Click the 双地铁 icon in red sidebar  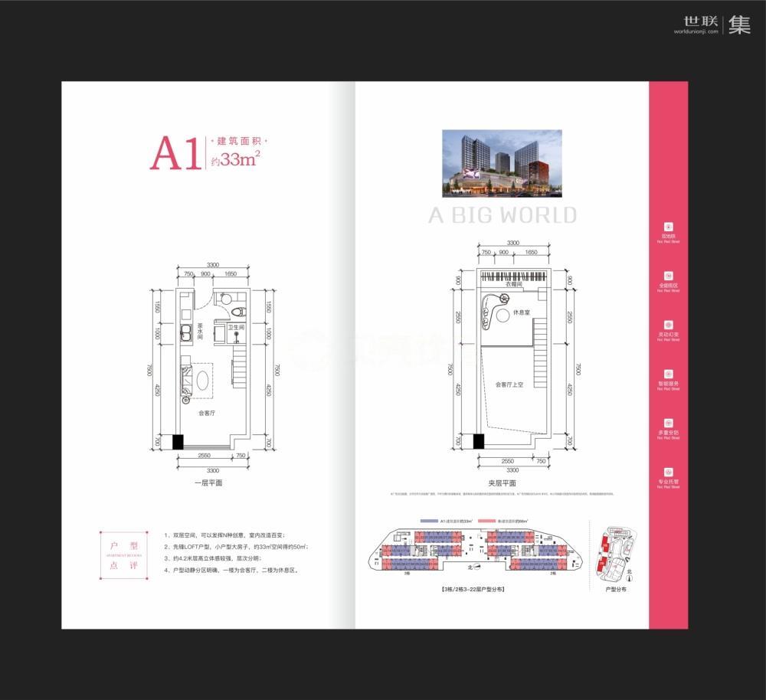[x=669, y=227]
